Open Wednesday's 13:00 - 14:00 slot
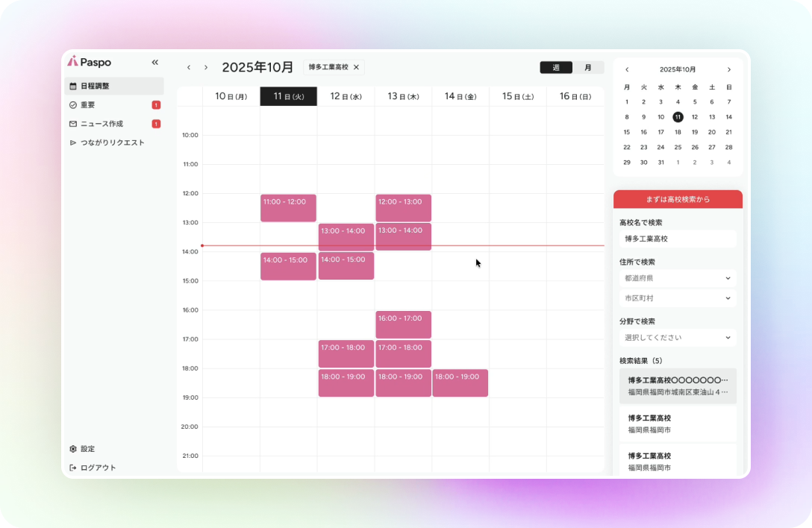The height and width of the screenshot is (528, 812). [346, 237]
